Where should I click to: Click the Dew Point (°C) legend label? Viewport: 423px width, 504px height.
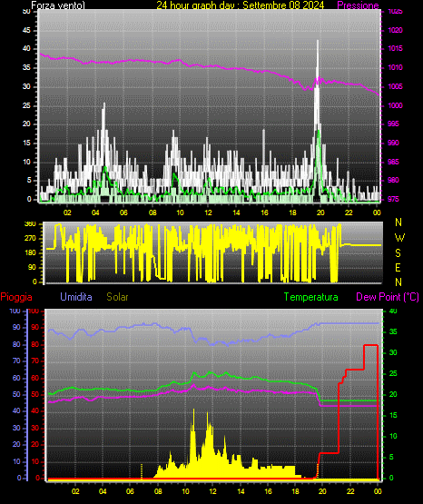(x=388, y=297)
